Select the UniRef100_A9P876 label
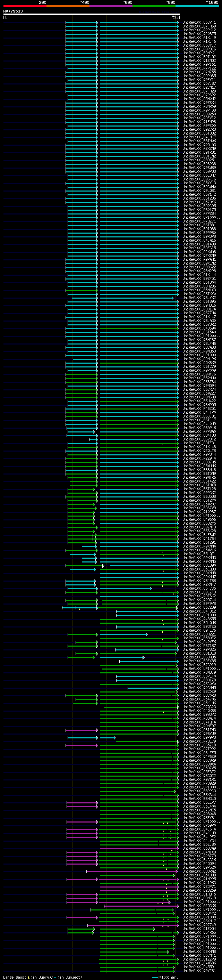Viewport: 222px width, 980px height. [x=199, y=49]
